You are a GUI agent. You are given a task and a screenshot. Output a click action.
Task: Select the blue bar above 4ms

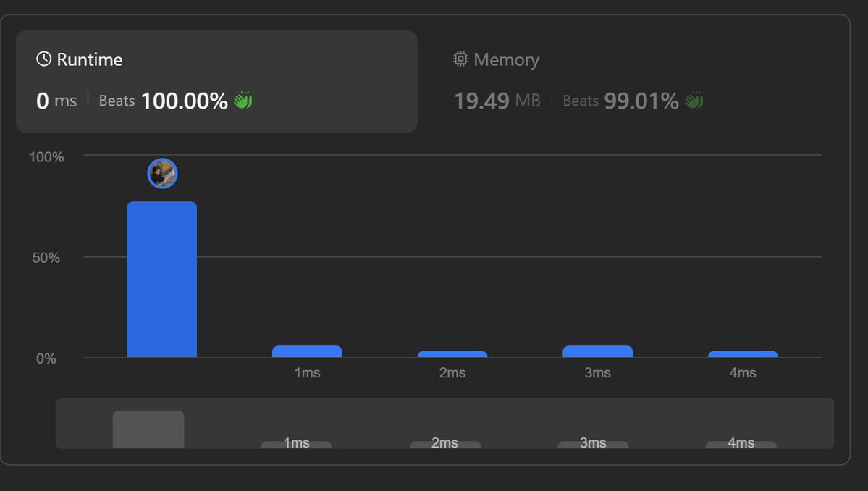point(743,354)
